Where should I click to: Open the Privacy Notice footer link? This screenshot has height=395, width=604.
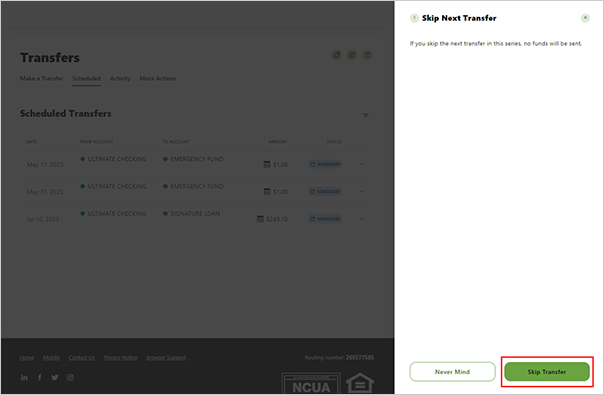pyautogui.click(x=120, y=358)
